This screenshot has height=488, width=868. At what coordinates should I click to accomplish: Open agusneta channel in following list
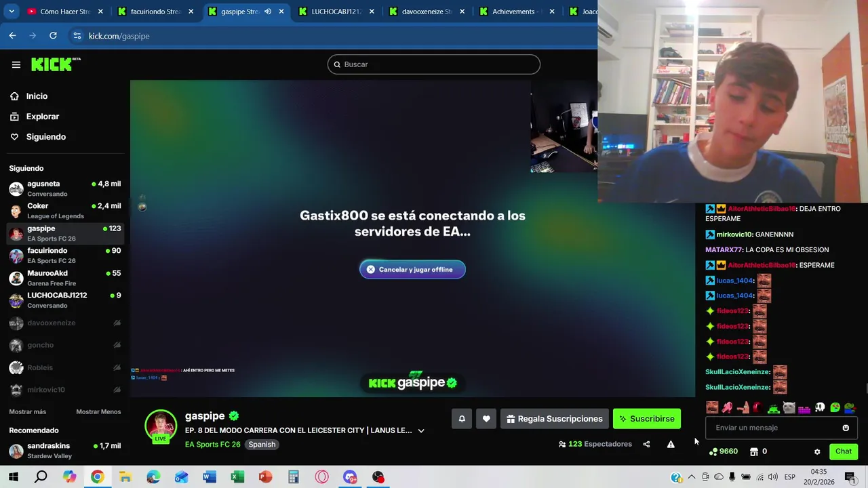(65, 188)
